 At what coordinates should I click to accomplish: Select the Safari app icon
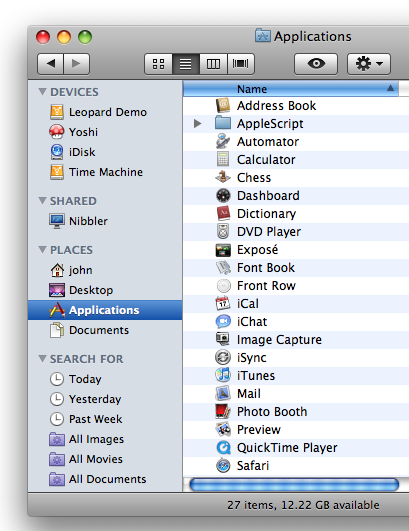click(x=223, y=465)
